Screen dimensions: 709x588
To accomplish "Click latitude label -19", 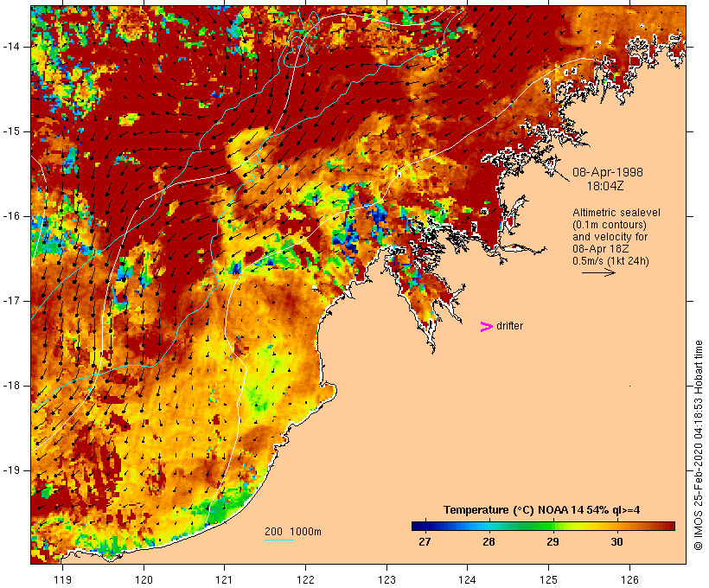I will pyautogui.click(x=11, y=470).
